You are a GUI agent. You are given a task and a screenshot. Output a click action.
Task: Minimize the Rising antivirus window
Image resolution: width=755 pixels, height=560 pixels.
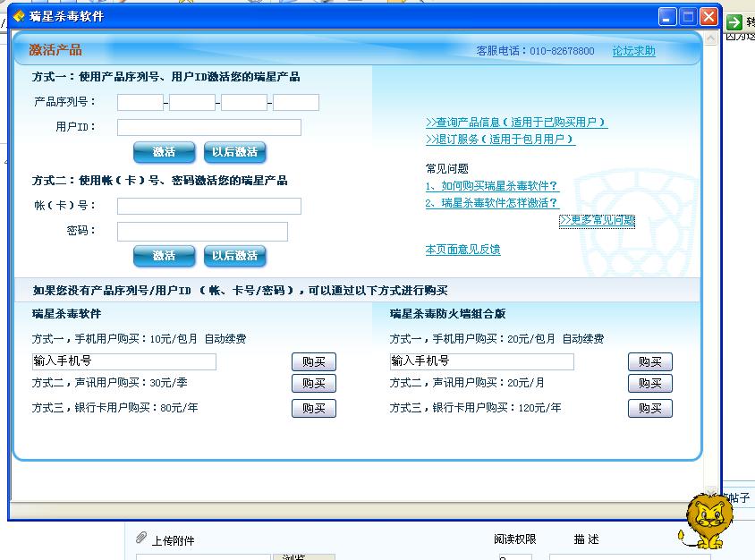(667, 17)
